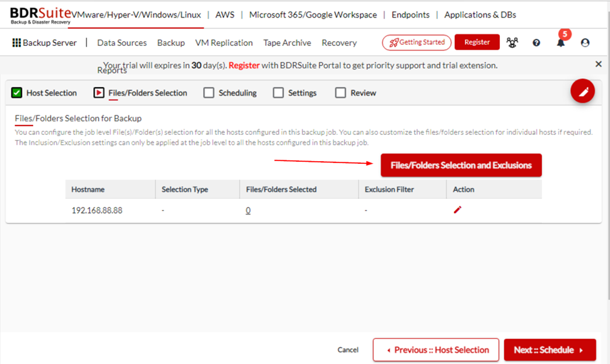The image size is (610, 364).
Task: Open Microsoft 365/Google Workspace tab
Action: (x=313, y=15)
